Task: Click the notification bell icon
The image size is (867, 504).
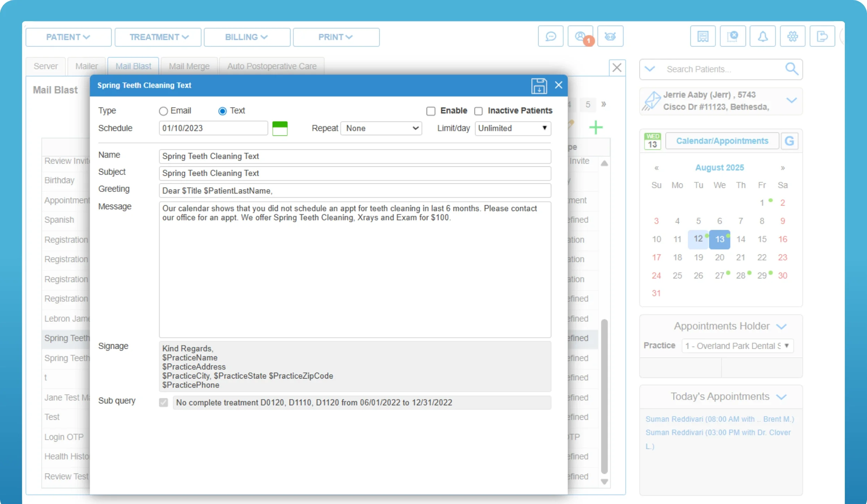Action: click(762, 36)
